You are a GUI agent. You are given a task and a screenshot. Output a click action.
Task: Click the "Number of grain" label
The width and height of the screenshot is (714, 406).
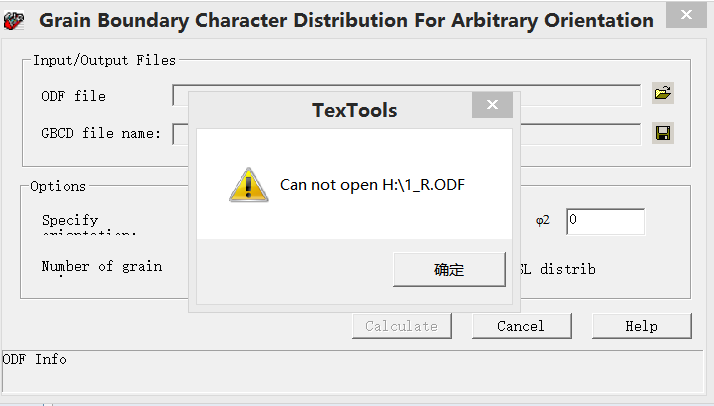coord(101,267)
